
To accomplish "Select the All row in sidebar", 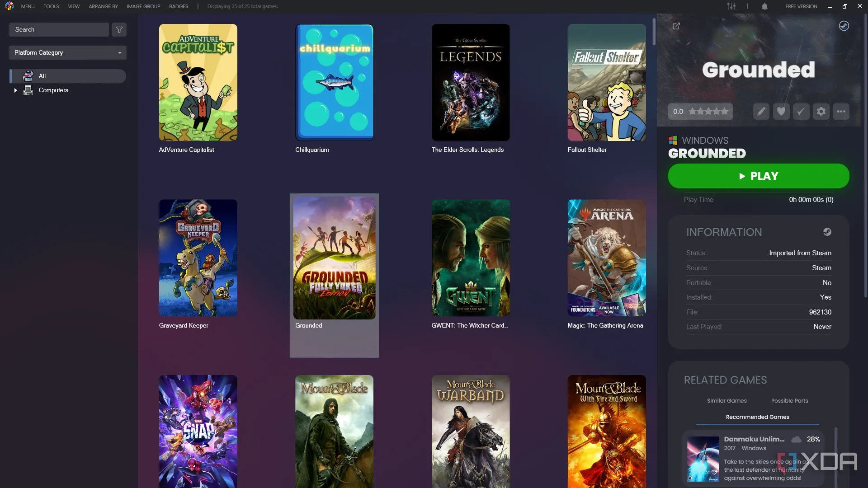I will click(x=68, y=76).
